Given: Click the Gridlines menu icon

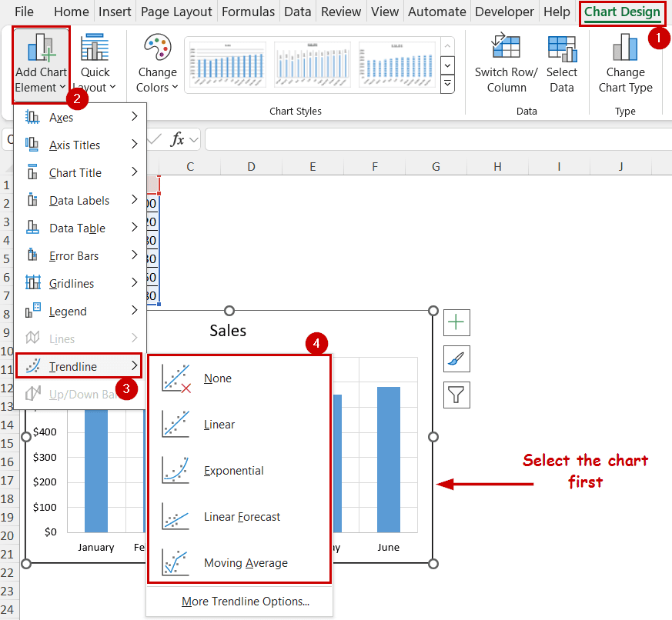Looking at the screenshot, I should [32, 282].
